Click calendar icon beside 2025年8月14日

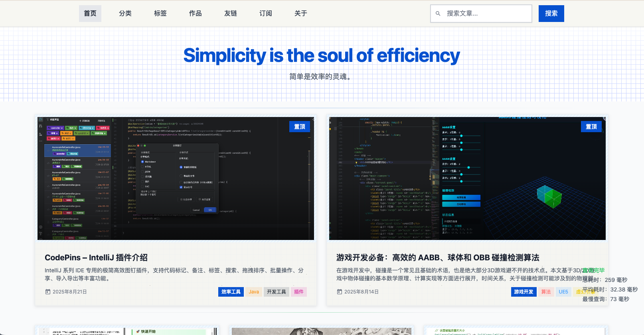click(x=340, y=292)
